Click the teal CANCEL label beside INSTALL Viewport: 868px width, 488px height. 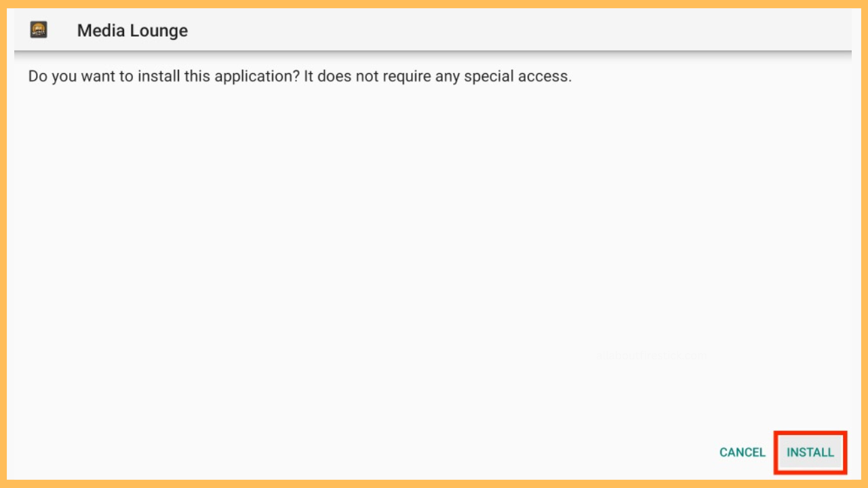pos(743,452)
